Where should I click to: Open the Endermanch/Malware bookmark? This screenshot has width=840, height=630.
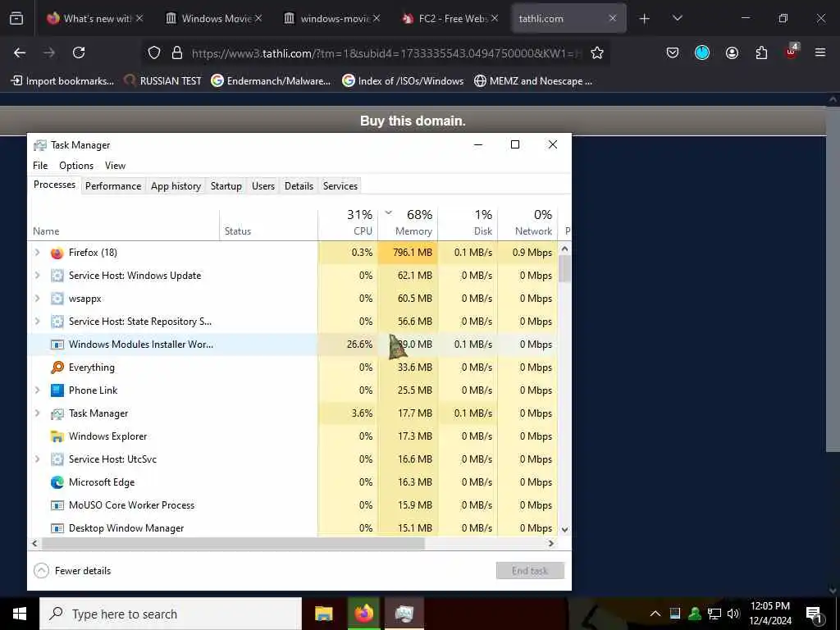point(271,81)
